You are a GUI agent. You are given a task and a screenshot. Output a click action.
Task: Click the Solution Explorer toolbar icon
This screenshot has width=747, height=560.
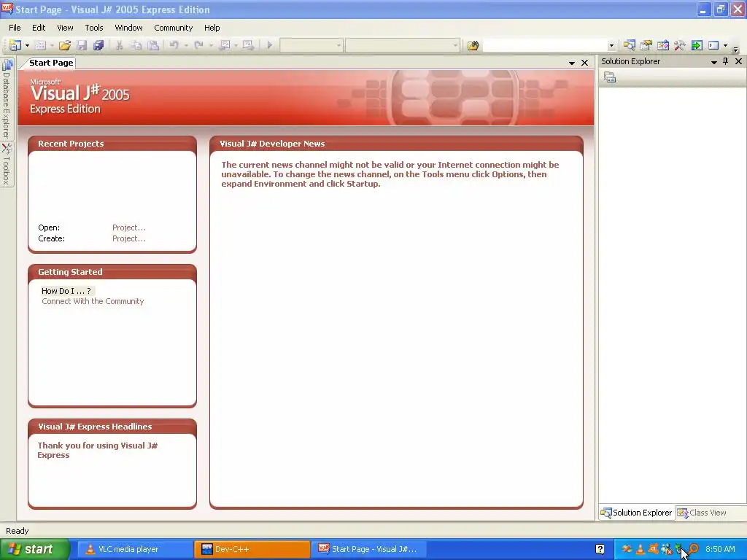click(x=630, y=45)
